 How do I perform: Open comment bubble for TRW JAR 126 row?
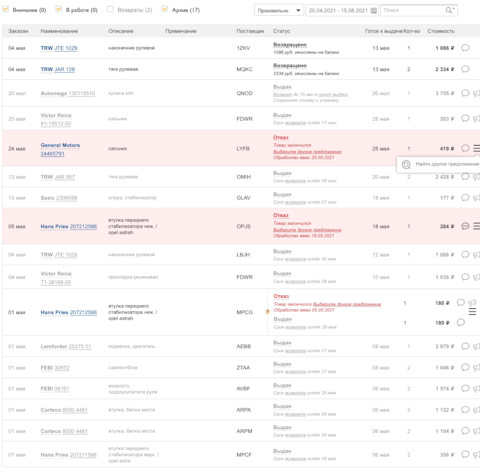click(465, 69)
